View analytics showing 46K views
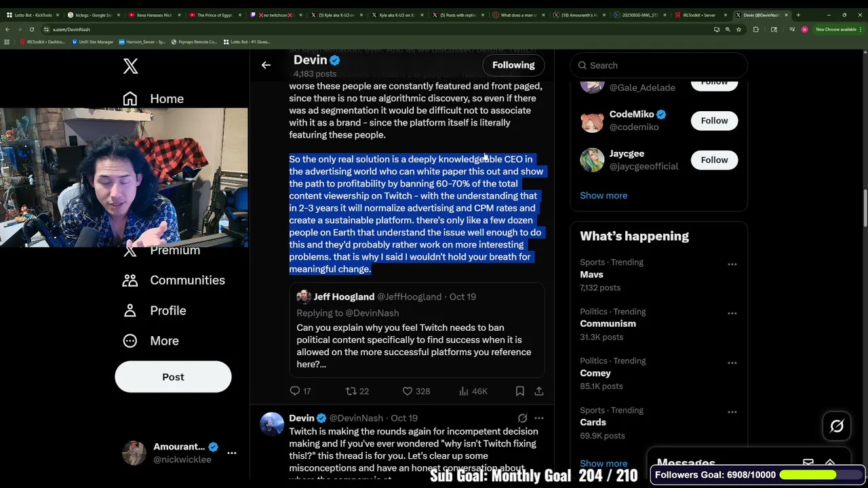868x488 pixels. coord(473,391)
